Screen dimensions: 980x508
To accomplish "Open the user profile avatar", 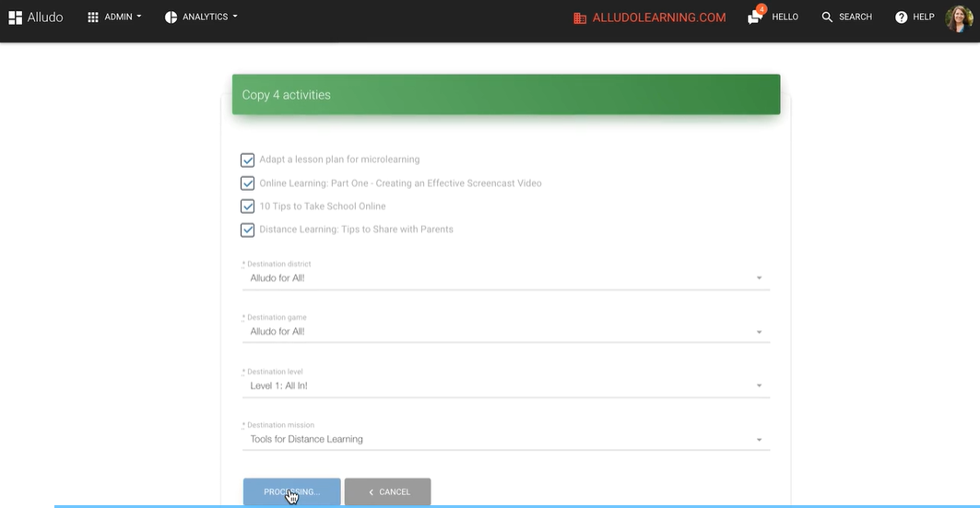I will [959, 18].
